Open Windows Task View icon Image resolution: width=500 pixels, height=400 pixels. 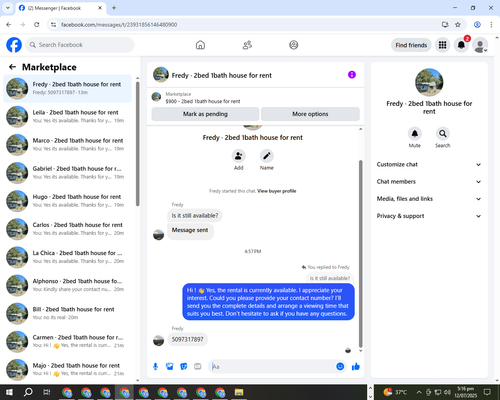click(47, 392)
